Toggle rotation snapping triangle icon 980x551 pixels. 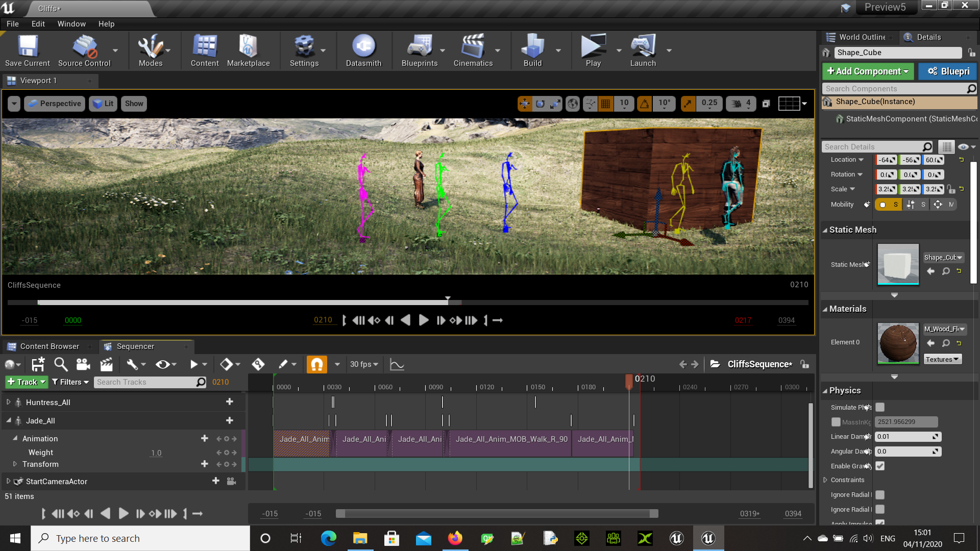tap(645, 104)
